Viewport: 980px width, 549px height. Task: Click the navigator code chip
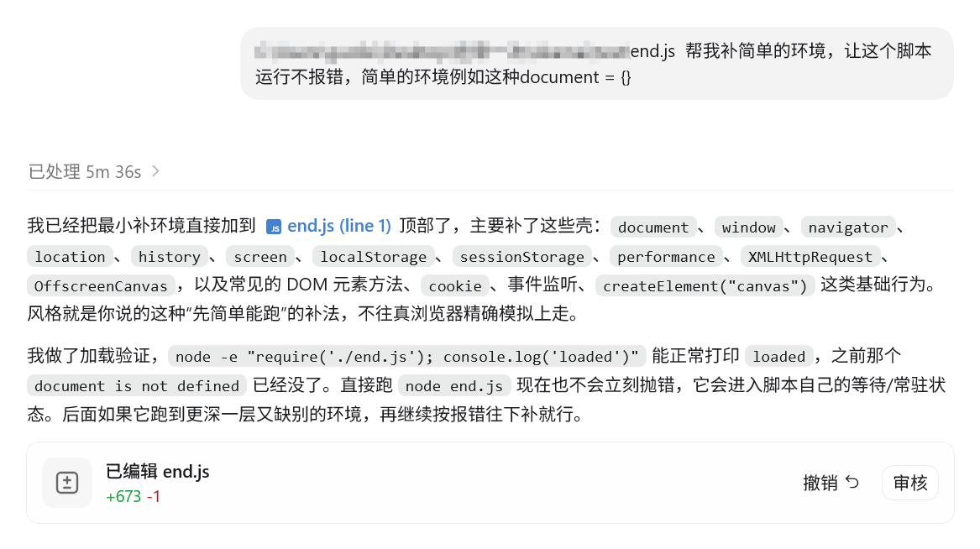coord(848,227)
